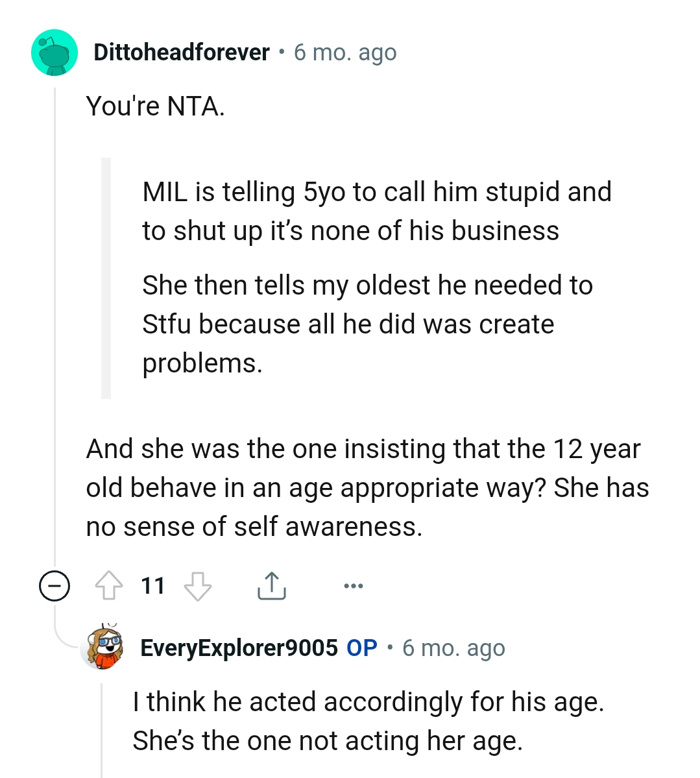700x778 pixels.
Task: Click the share upload icon below the comment
Action: 272,585
